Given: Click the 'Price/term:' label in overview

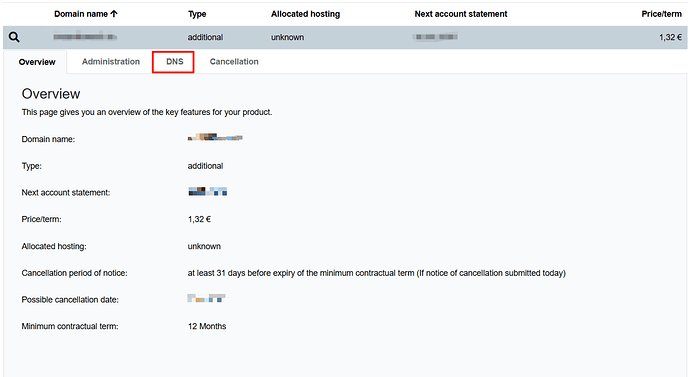Looking at the screenshot, I should tap(41, 219).
